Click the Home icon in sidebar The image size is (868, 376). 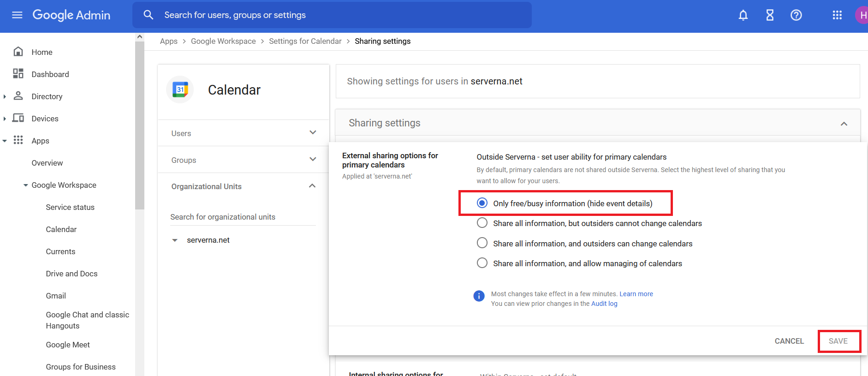tap(18, 52)
